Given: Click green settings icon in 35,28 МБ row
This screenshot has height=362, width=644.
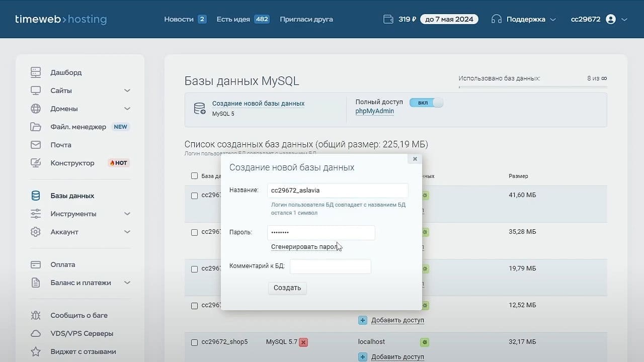Looking at the screenshot, I should point(425,232).
